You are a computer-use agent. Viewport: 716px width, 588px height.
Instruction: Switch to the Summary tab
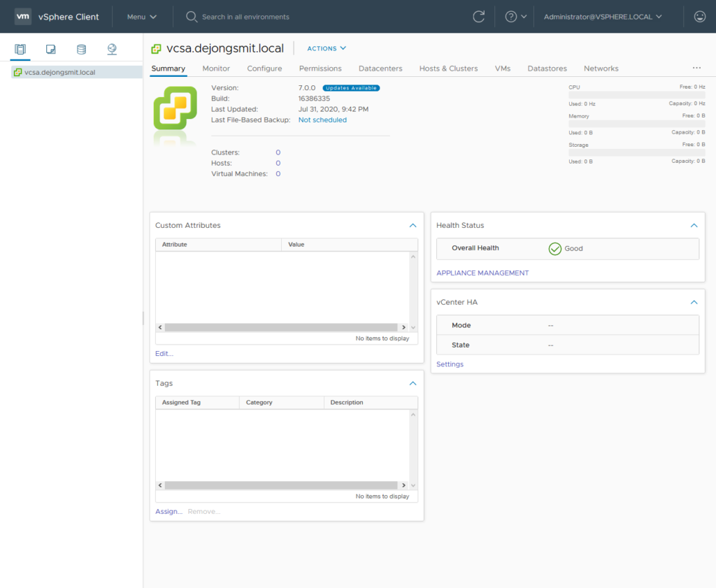pyautogui.click(x=168, y=69)
